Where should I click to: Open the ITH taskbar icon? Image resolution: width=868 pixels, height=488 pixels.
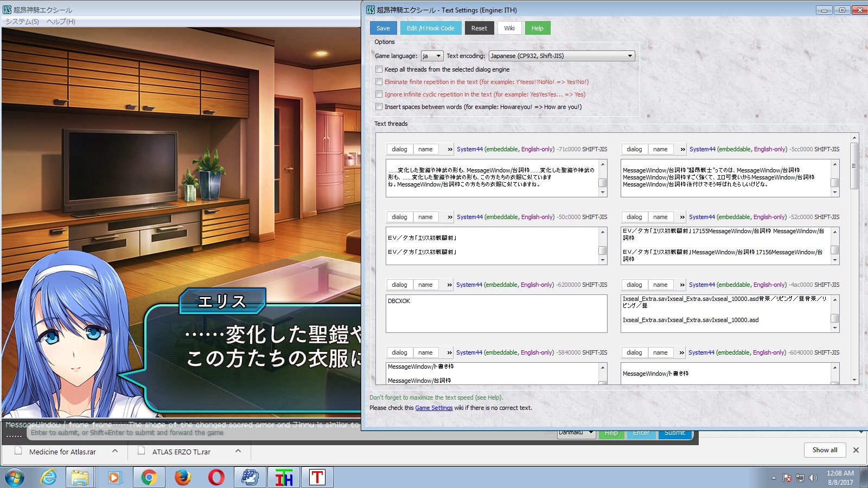click(284, 477)
